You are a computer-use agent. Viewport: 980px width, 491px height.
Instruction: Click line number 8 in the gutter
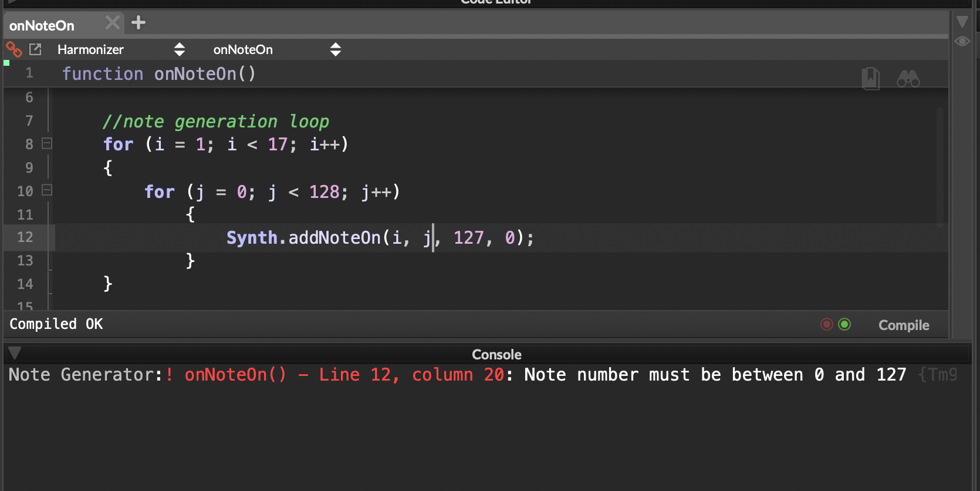coord(29,144)
